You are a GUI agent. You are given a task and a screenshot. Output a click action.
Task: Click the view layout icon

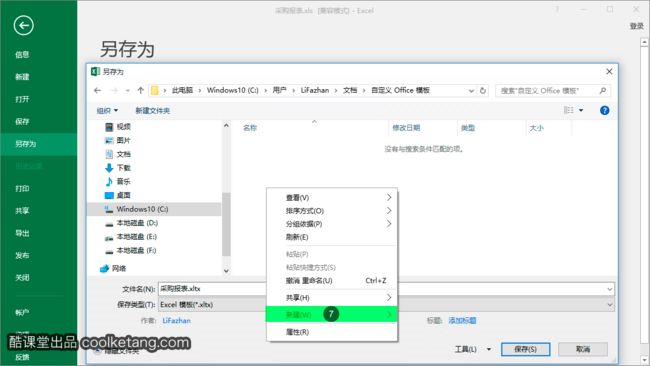[x=568, y=110]
